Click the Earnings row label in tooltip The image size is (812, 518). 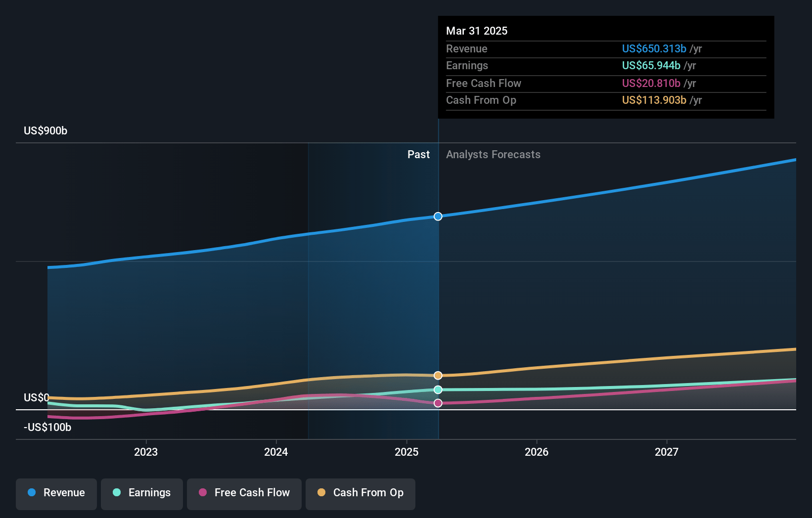[x=467, y=65]
